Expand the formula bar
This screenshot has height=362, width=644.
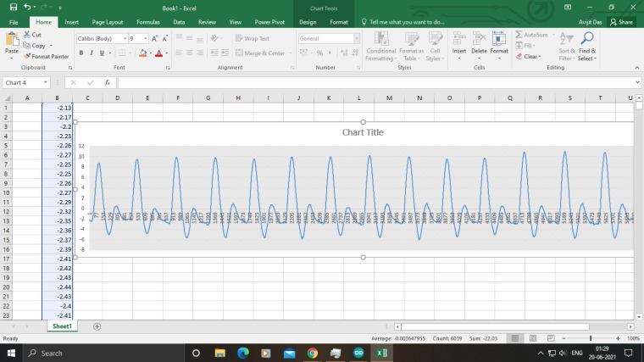click(x=637, y=82)
